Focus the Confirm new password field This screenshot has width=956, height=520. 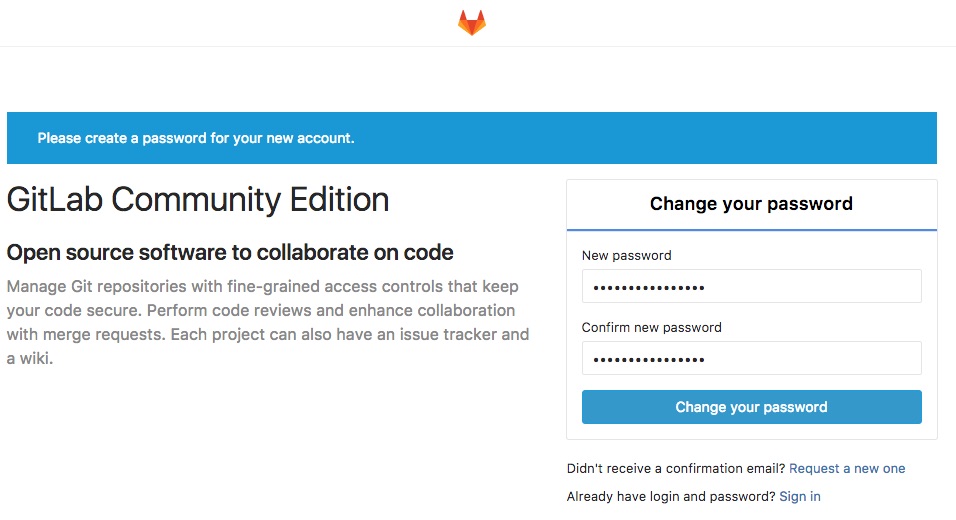(x=751, y=358)
